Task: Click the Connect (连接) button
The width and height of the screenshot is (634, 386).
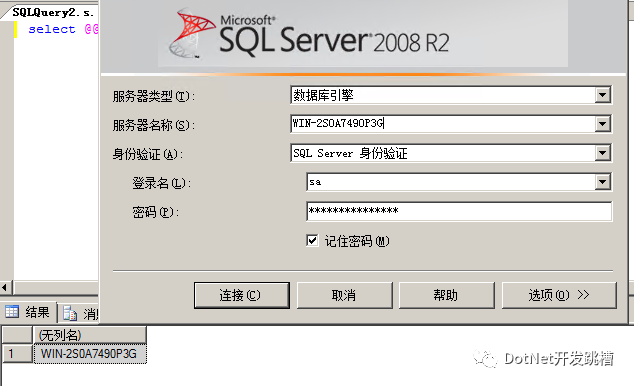Action: [x=241, y=295]
